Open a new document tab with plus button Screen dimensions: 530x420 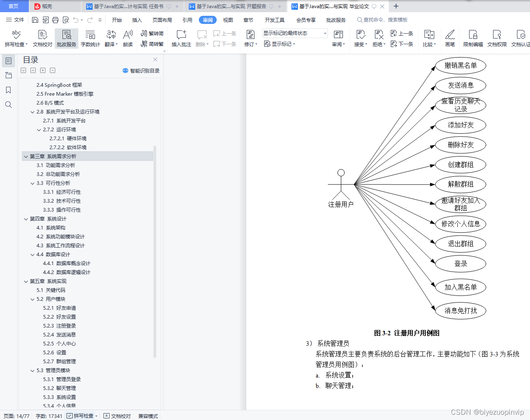(x=396, y=6)
